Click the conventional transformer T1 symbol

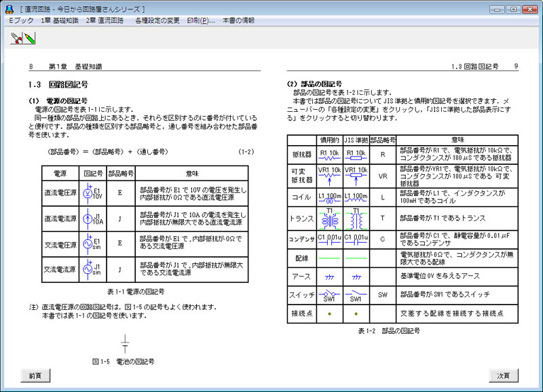[329, 217]
